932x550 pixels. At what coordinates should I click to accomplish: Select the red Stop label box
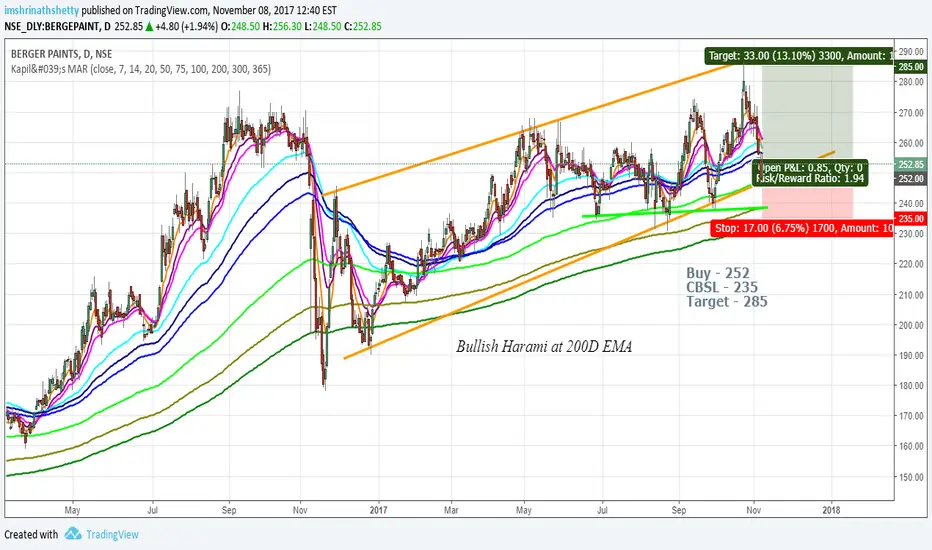tap(802, 228)
